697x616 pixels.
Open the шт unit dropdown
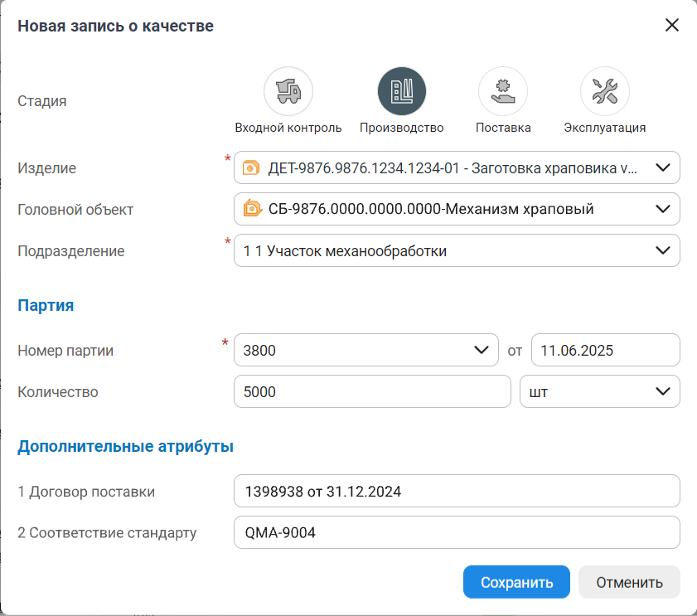pos(663,391)
